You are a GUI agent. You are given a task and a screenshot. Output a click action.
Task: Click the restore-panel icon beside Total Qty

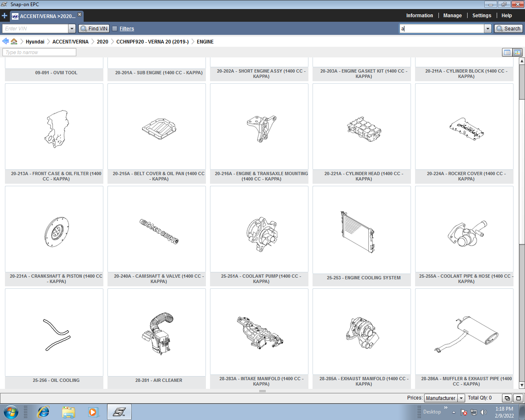coord(507,398)
